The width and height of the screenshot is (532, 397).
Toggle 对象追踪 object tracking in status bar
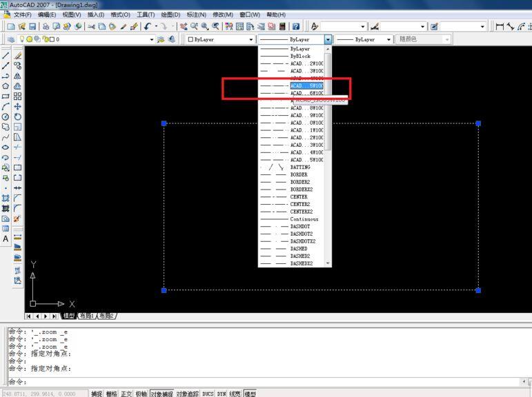click(188, 394)
